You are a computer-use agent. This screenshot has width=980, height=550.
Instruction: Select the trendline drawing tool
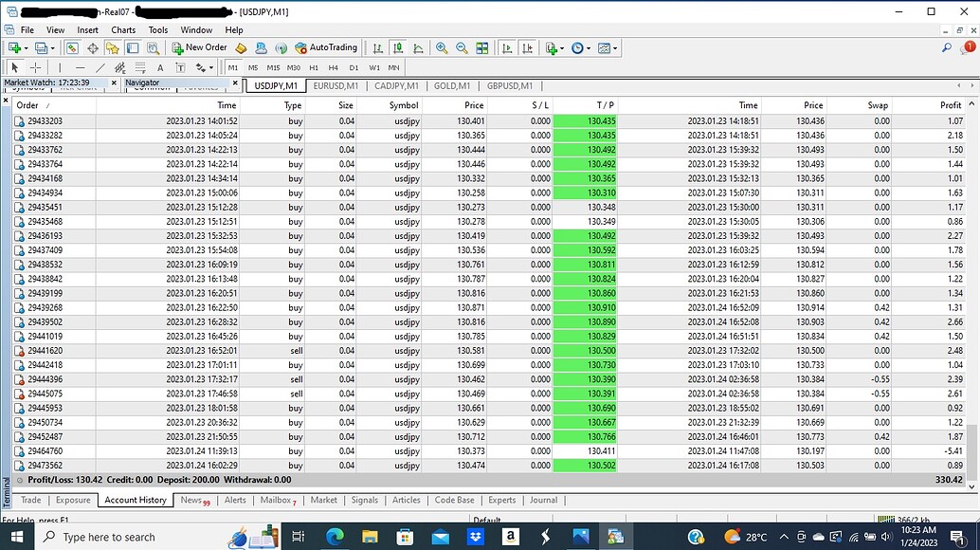100,67
